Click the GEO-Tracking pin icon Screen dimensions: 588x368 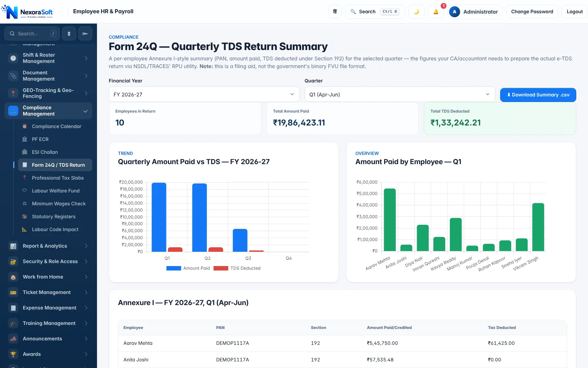click(13, 93)
